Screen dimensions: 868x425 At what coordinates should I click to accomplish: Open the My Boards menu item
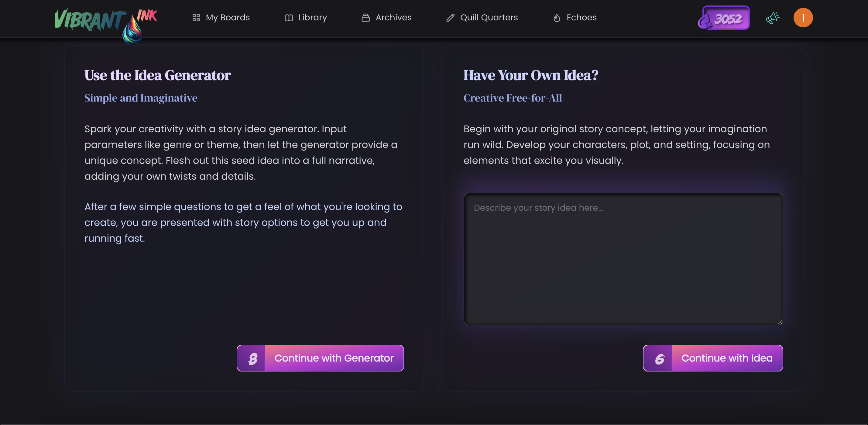tap(228, 18)
